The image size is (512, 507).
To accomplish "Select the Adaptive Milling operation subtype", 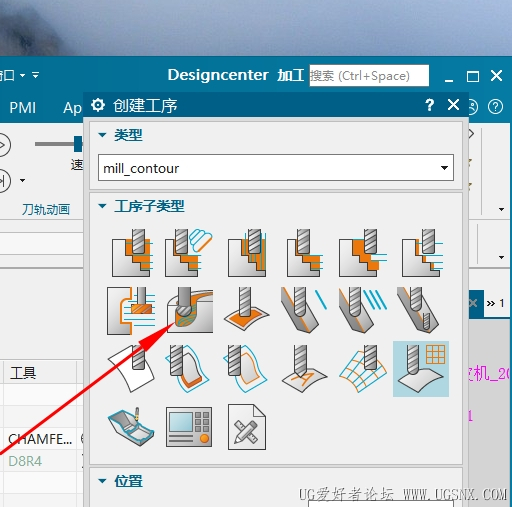I will (189, 253).
